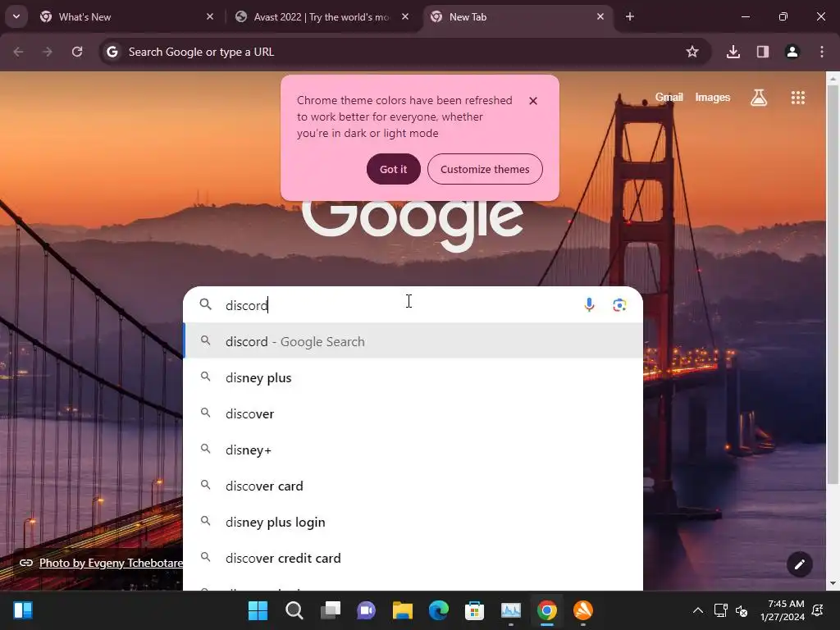Click the Got it button

393,169
